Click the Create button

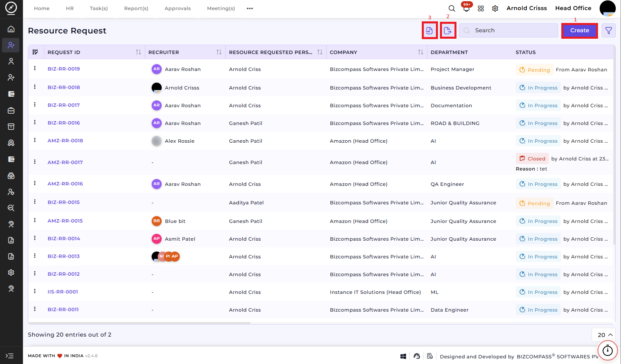pos(579,31)
